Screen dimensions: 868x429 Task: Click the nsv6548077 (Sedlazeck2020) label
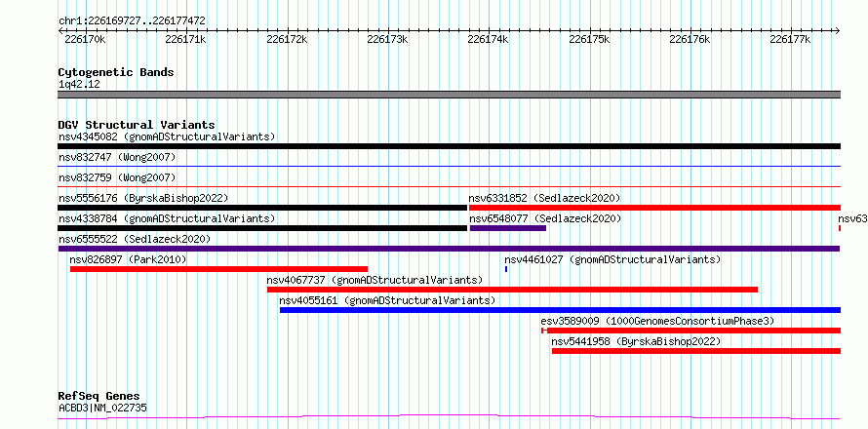[x=545, y=218]
